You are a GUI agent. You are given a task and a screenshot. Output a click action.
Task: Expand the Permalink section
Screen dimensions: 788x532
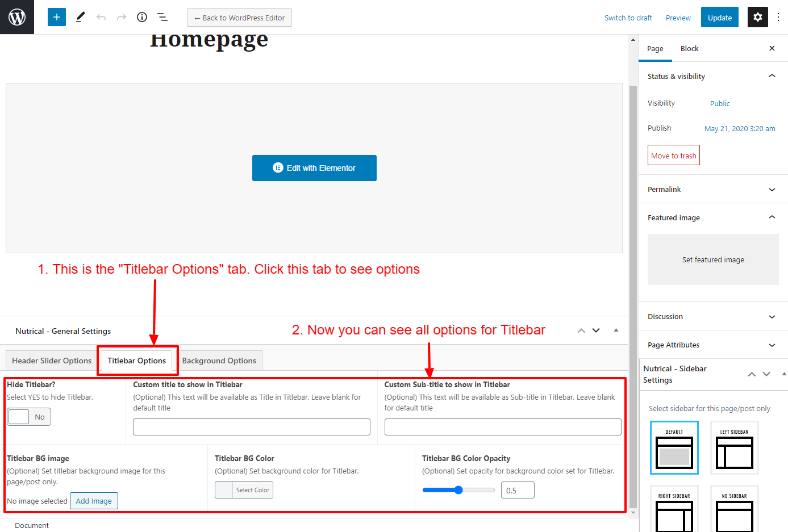[713, 189]
